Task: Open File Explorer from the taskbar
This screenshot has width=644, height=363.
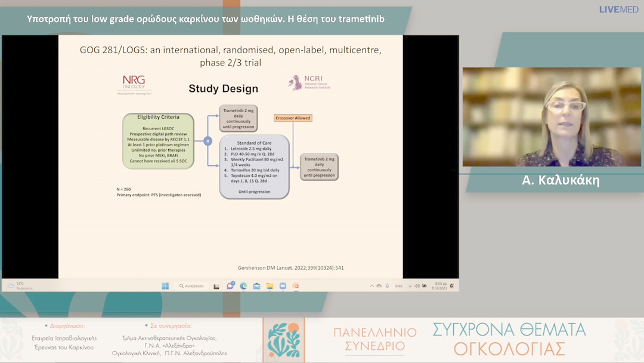Action: tap(270, 286)
